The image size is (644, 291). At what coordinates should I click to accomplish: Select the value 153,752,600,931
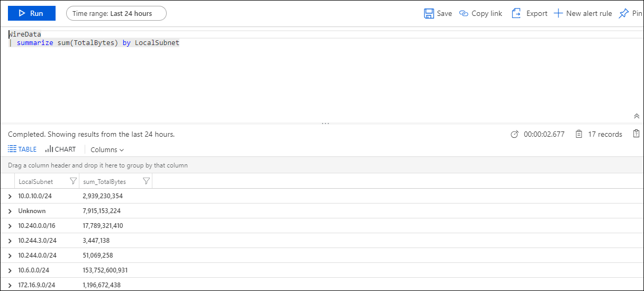[x=105, y=270]
